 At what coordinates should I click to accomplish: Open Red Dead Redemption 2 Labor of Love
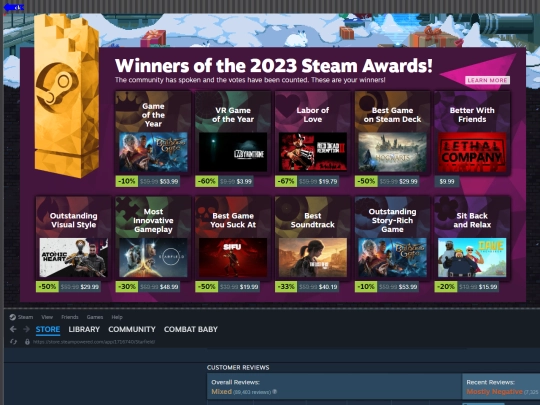[x=313, y=152]
